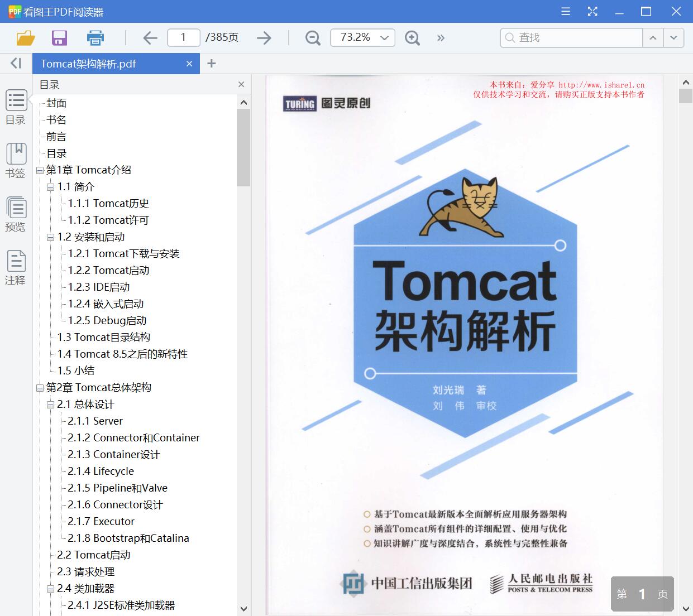Screen dimensions: 693x616
Task: Zoom out with the minus magnifier
Action: (313, 38)
